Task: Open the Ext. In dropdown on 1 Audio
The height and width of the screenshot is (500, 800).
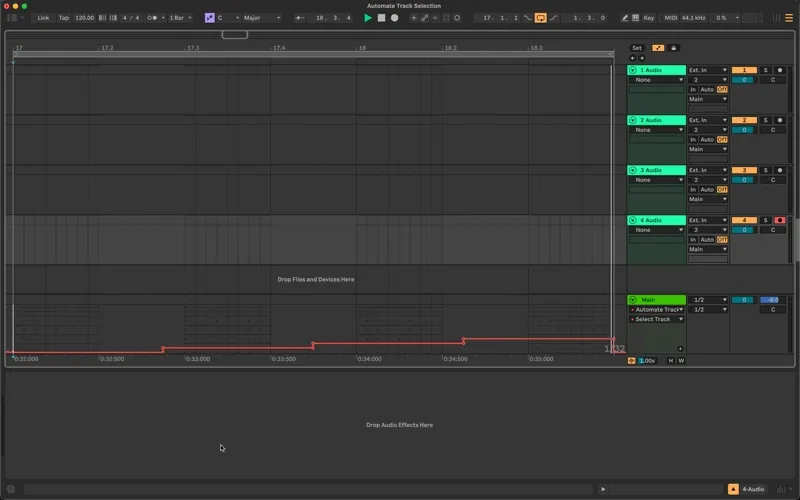Action: (x=708, y=70)
